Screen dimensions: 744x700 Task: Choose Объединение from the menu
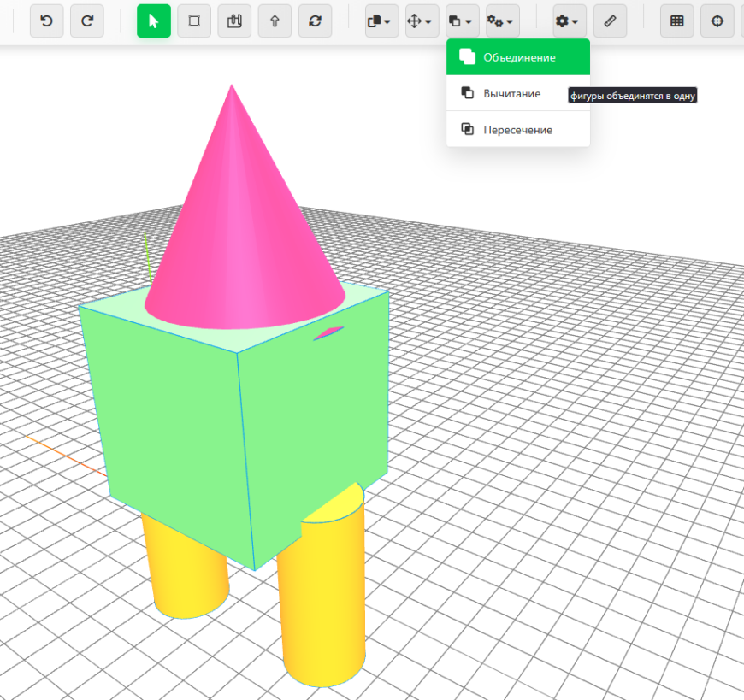[x=515, y=56]
